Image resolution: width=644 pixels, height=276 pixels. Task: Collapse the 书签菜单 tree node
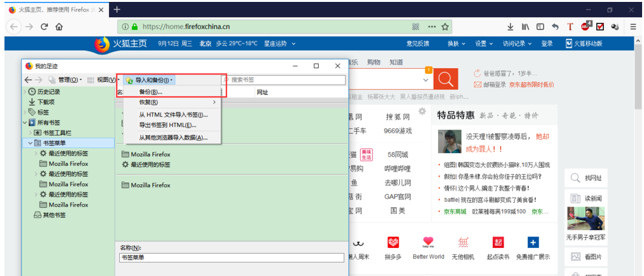coord(31,143)
